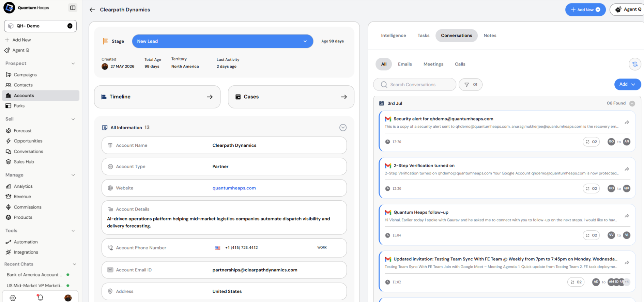This screenshot has height=302, width=644.
Task: Open the settings gear in sidebar footer
Action: [x=13, y=298]
